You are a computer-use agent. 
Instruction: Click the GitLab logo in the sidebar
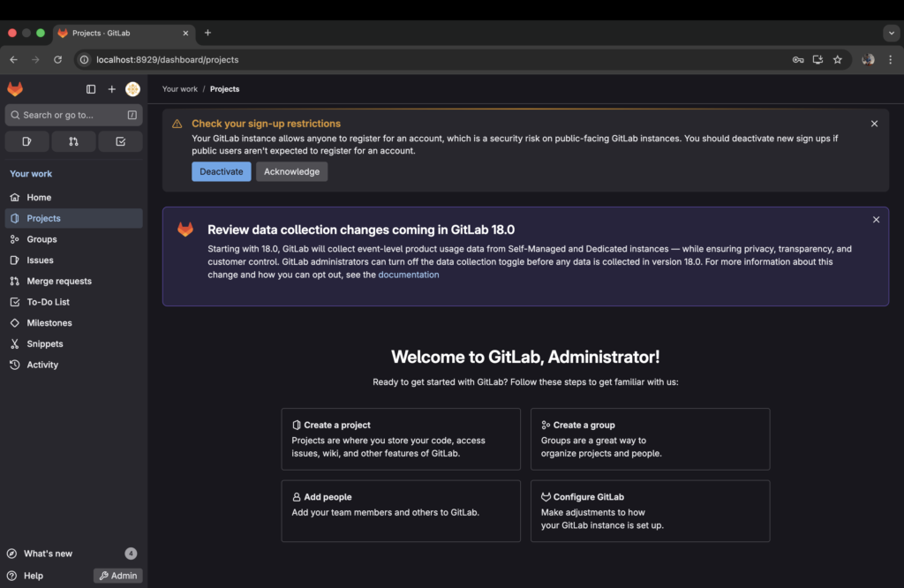(x=14, y=88)
